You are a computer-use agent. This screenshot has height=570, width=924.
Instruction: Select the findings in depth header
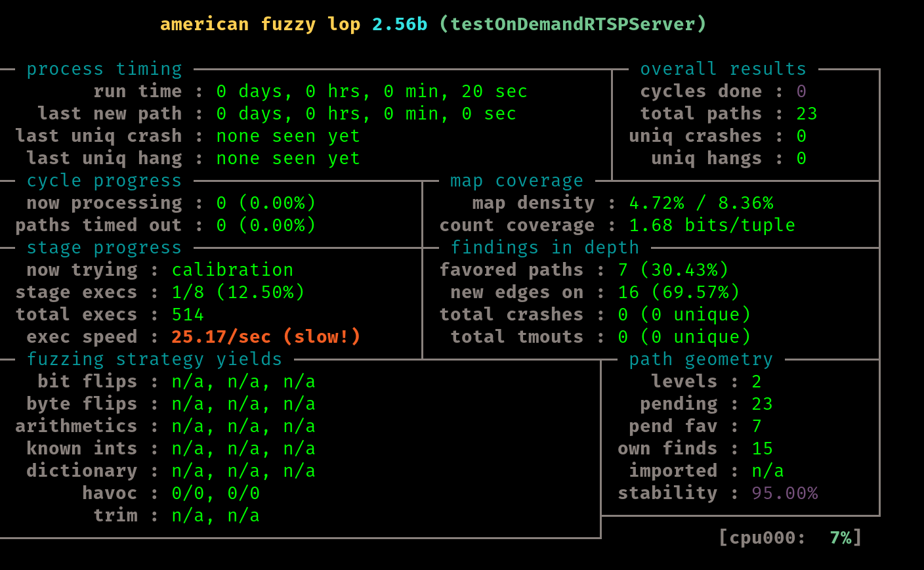coord(545,248)
